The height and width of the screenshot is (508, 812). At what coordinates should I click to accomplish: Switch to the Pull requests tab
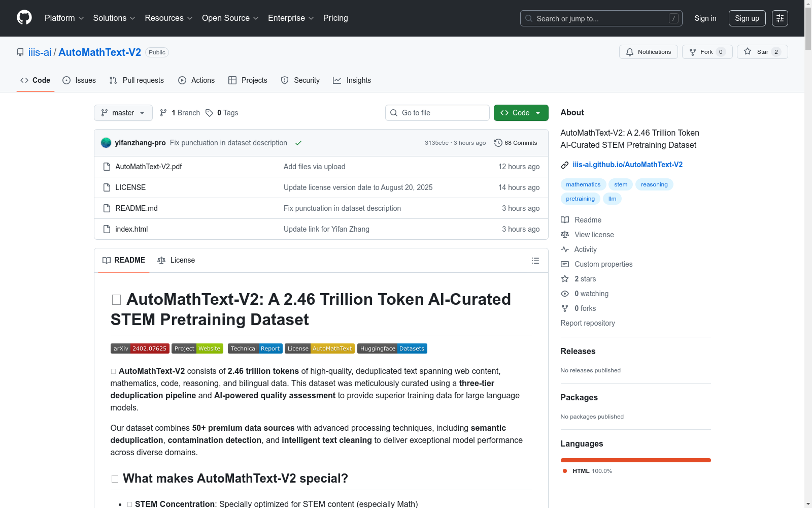point(137,80)
